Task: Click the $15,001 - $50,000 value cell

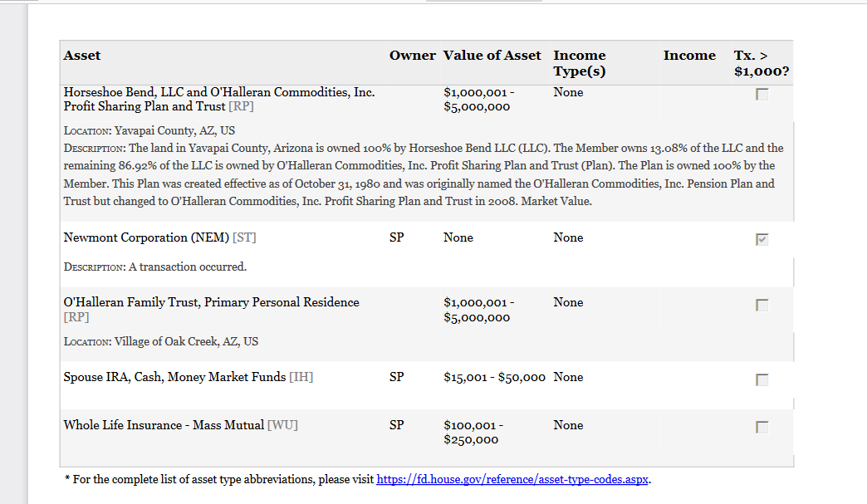Action: coord(494,378)
